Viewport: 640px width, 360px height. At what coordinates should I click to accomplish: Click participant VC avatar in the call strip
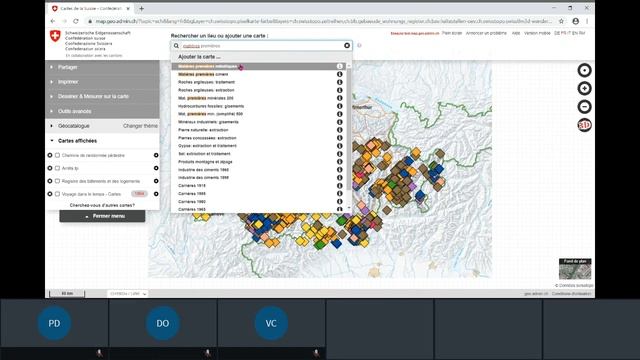pos(271,323)
